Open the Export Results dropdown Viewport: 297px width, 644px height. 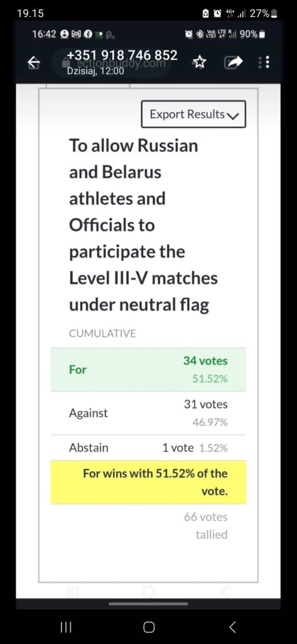click(x=193, y=114)
